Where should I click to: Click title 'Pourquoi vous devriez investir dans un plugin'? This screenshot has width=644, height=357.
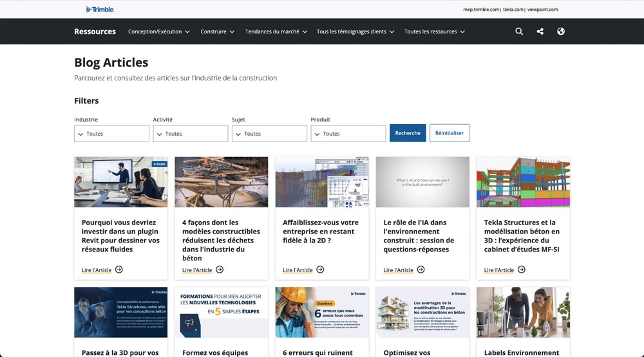click(121, 236)
